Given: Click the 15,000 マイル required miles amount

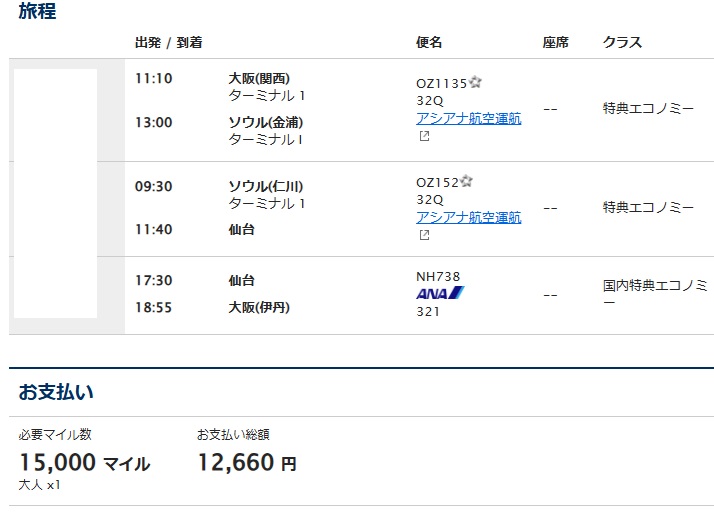Looking at the screenshot, I should tap(84, 463).
